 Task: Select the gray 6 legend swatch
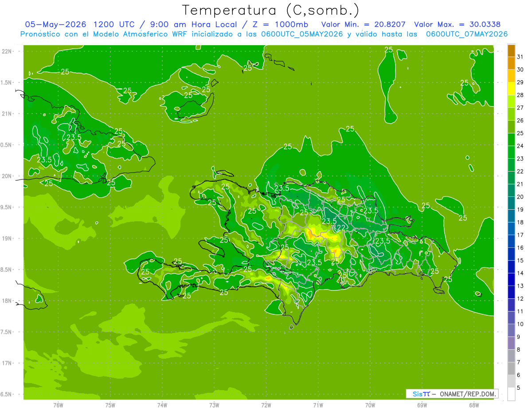pos(511,369)
